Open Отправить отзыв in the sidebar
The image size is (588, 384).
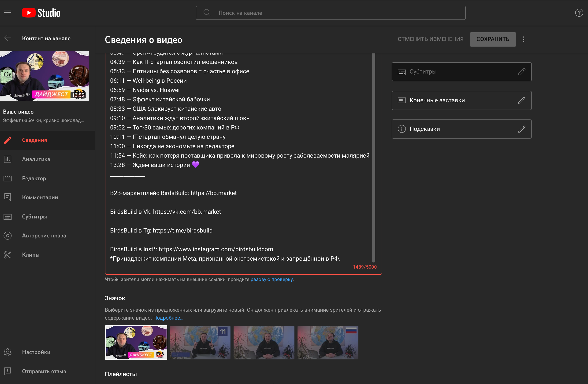(x=47, y=371)
